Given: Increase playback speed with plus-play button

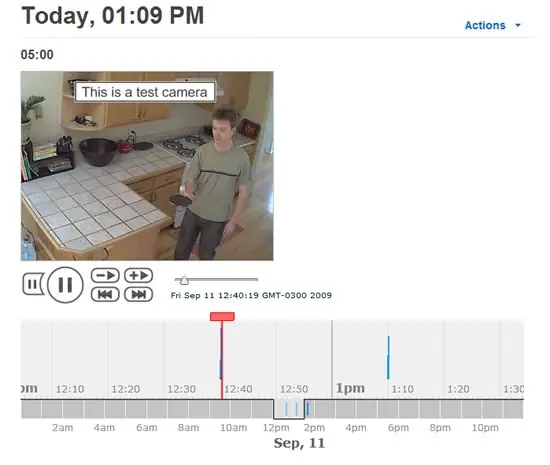Looking at the screenshot, I should pos(139,275).
